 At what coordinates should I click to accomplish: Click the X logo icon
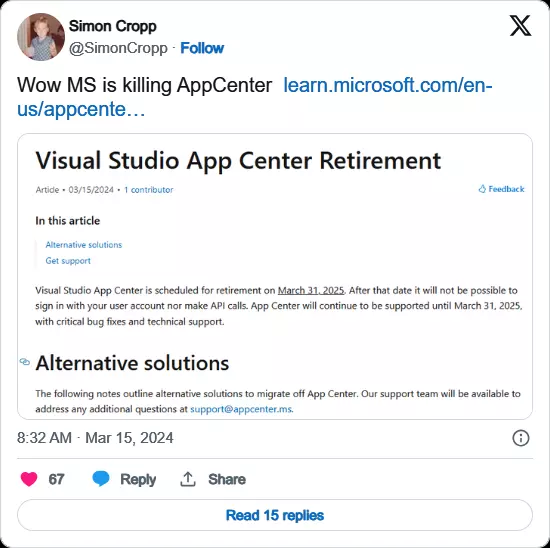click(x=520, y=26)
